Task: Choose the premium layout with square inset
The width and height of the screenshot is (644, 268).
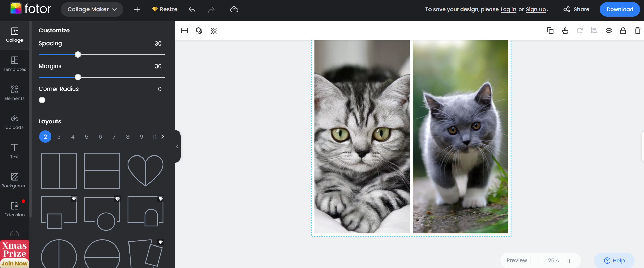Action: click(x=59, y=212)
